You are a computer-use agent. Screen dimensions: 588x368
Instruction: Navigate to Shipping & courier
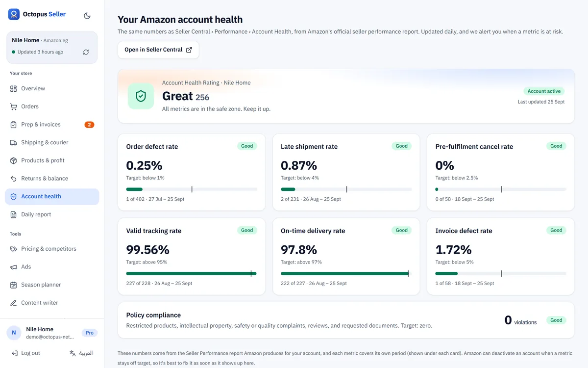click(x=52, y=142)
